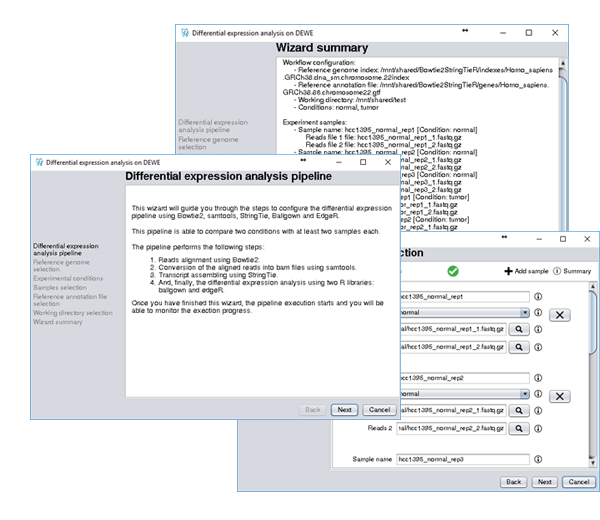
Task: Click the hcc1395_normal_rep2_1.fastq.gz path field
Action: pyautogui.click(x=452, y=410)
